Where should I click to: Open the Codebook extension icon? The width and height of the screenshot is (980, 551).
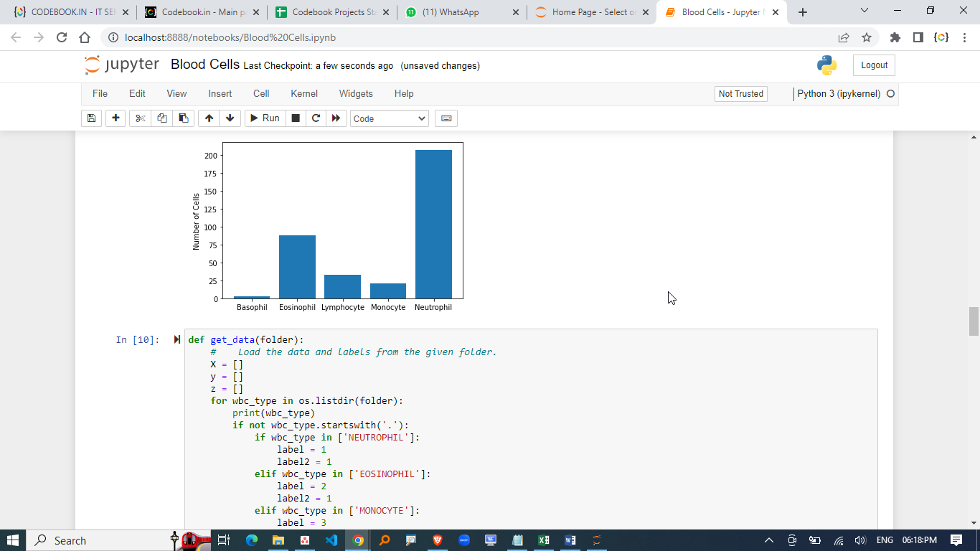click(x=941, y=37)
